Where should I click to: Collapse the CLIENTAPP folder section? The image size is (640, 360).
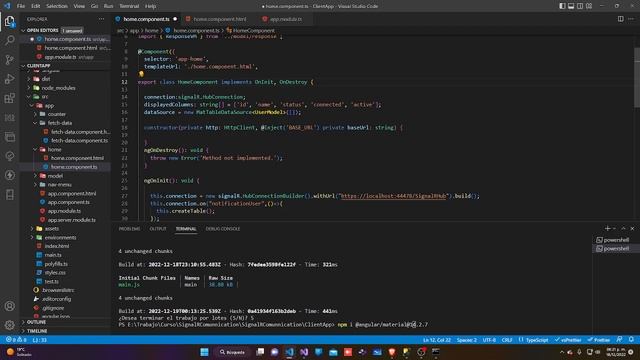coord(23,66)
